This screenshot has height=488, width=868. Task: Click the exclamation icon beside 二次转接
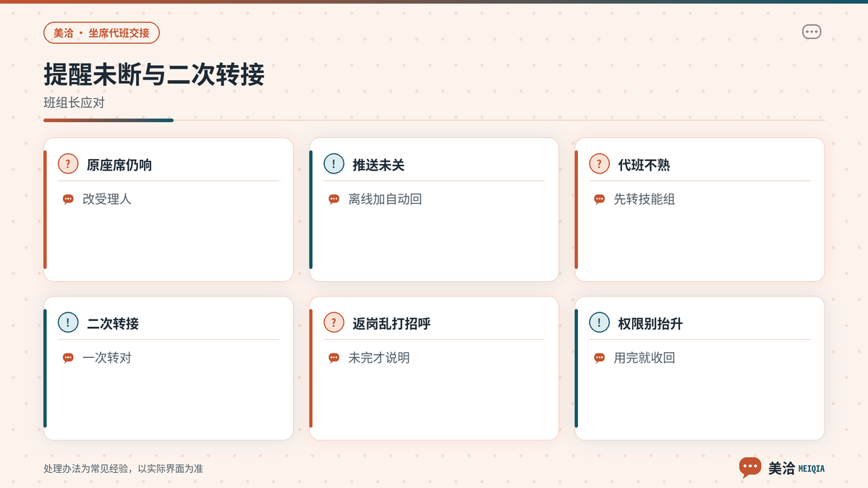click(x=68, y=322)
